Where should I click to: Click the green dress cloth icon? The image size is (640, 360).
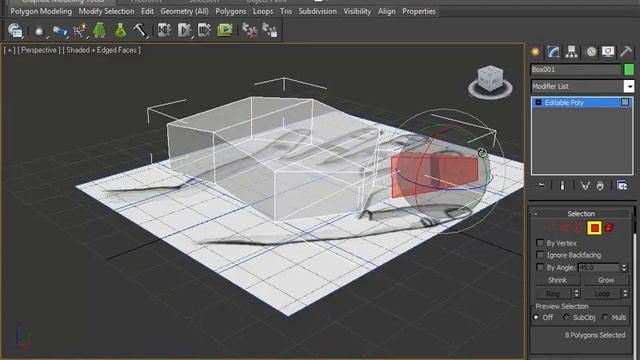pyautogui.click(x=99, y=31)
